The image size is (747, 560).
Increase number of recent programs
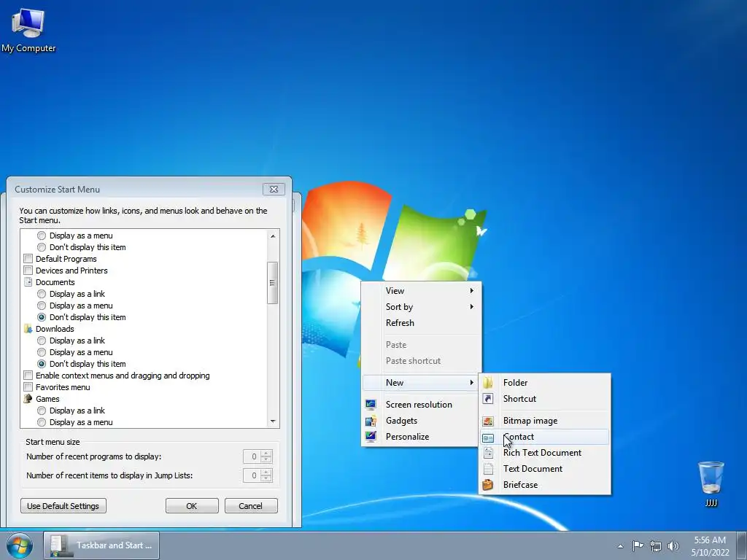click(x=266, y=454)
